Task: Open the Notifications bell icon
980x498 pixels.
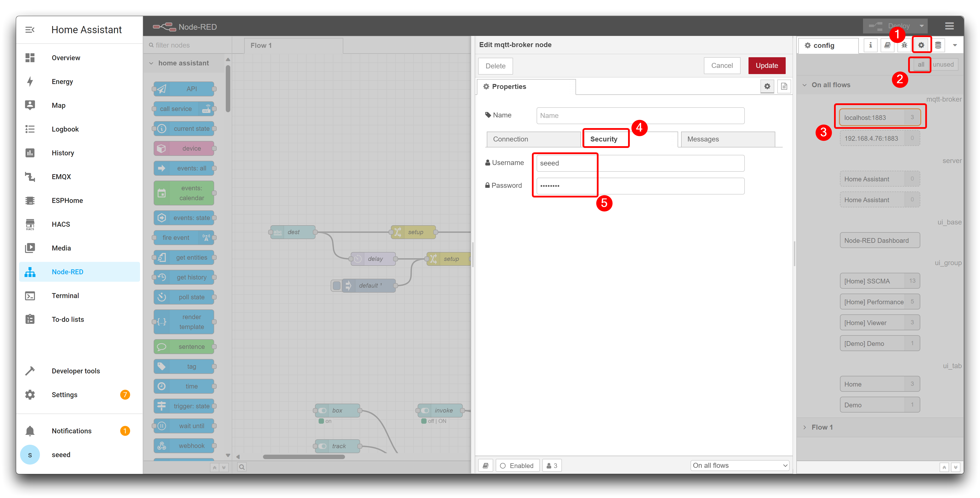Action: pos(30,431)
